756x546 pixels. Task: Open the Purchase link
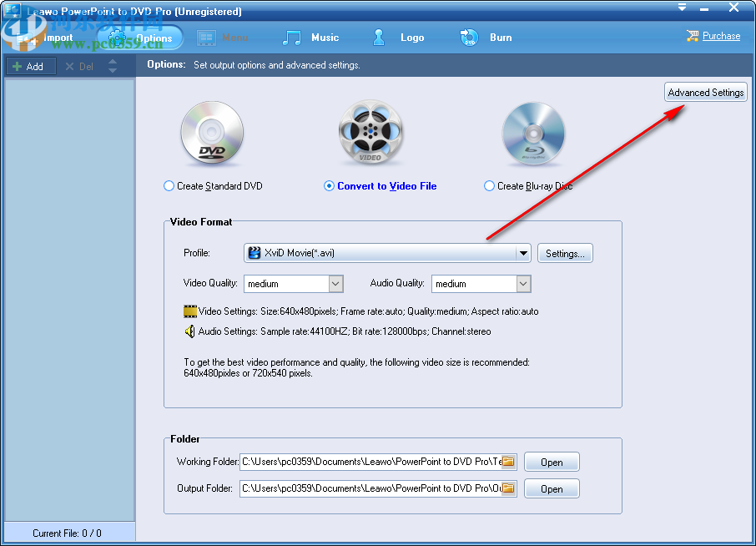coord(719,36)
